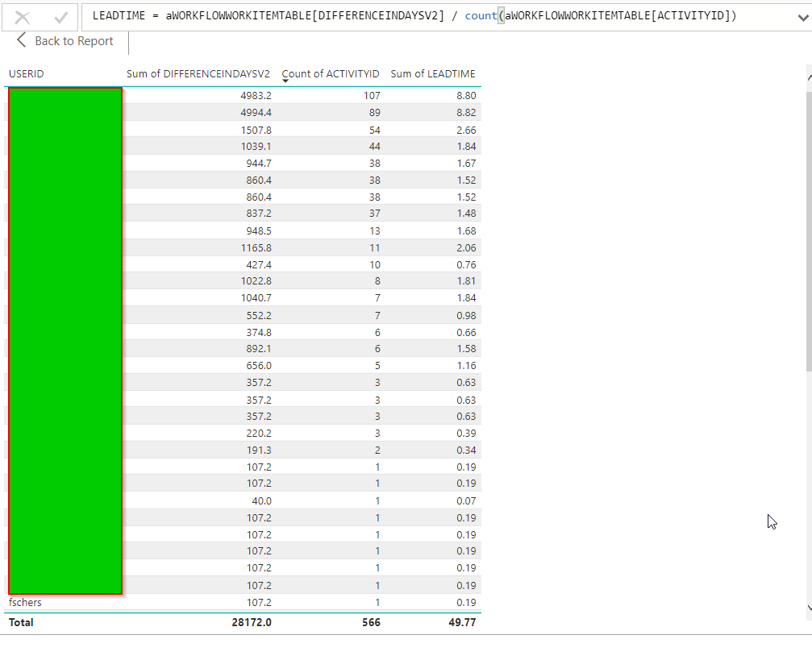Select cell value 1039.1
The height and width of the screenshot is (656, 812).
click(x=256, y=146)
